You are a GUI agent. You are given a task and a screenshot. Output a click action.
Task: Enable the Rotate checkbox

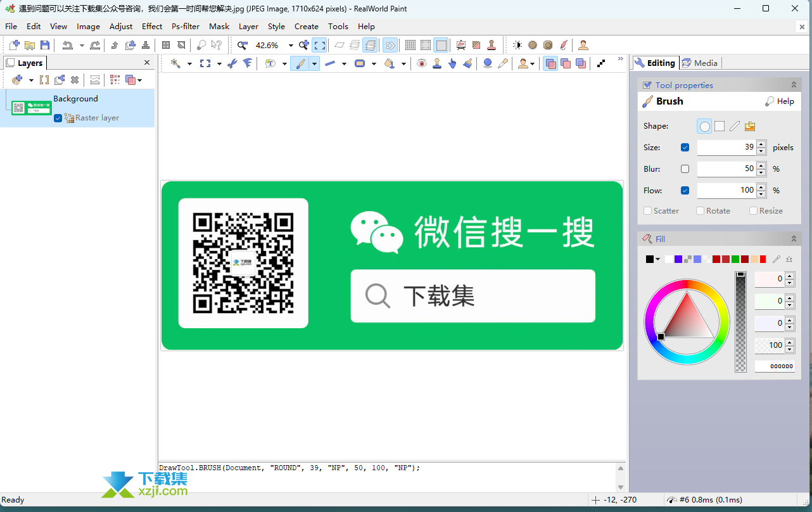tap(700, 211)
